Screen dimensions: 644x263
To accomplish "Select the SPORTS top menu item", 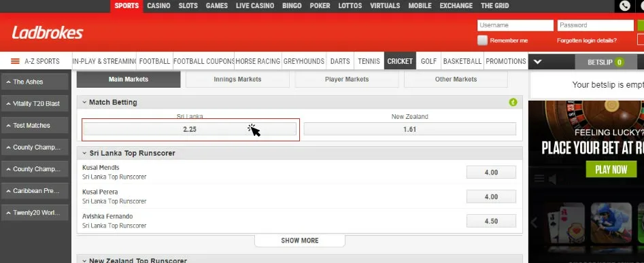I will [x=127, y=5].
